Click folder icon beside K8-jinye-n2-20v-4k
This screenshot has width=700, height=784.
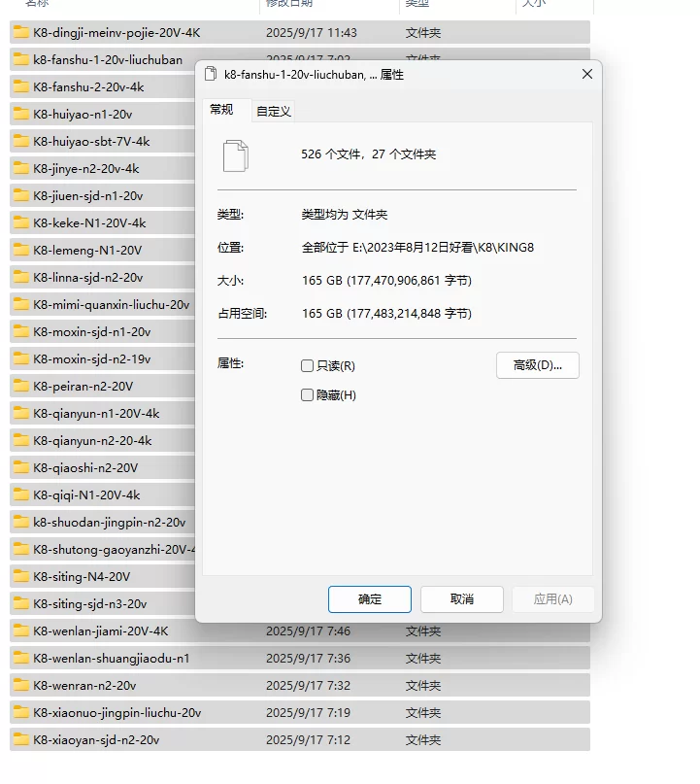pyautogui.click(x=21, y=169)
